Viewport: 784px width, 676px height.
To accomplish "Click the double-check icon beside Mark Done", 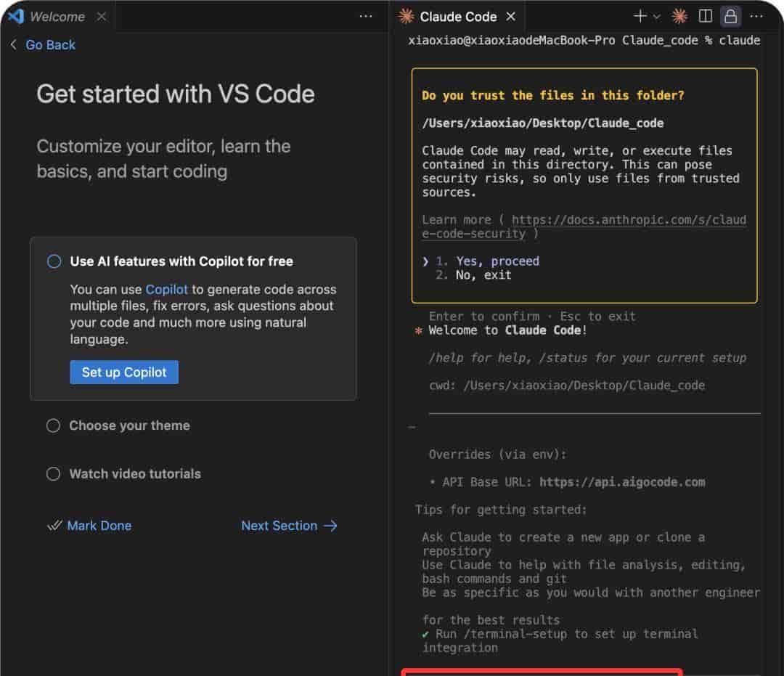I will [x=54, y=526].
